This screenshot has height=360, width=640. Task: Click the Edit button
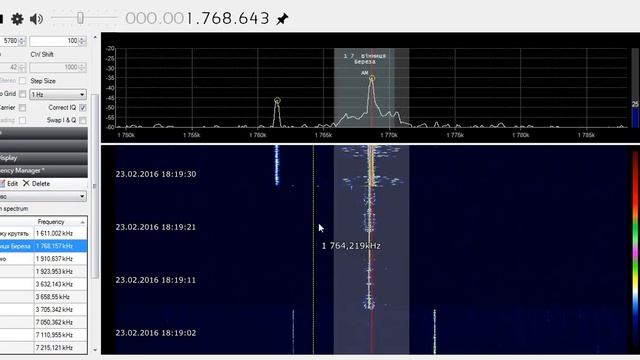click(x=9, y=184)
